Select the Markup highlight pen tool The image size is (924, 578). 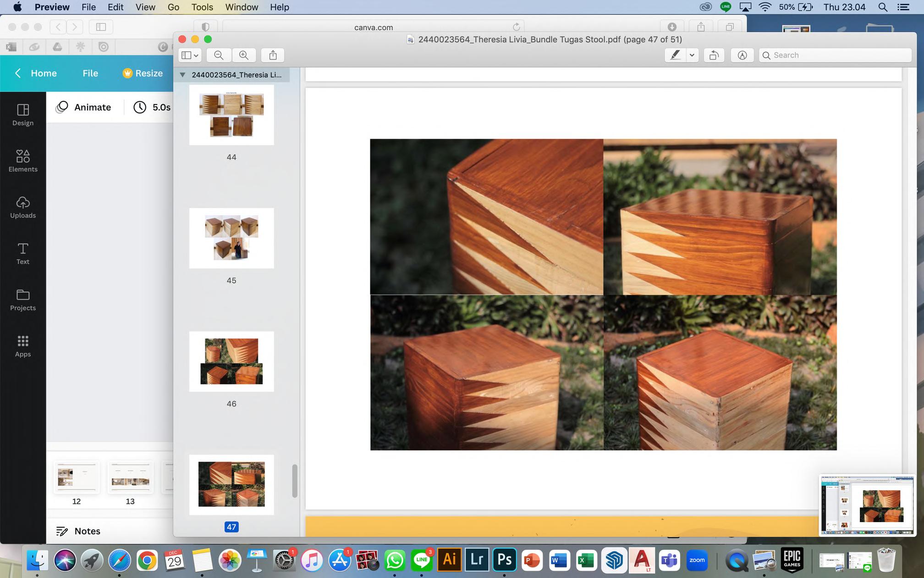675,55
